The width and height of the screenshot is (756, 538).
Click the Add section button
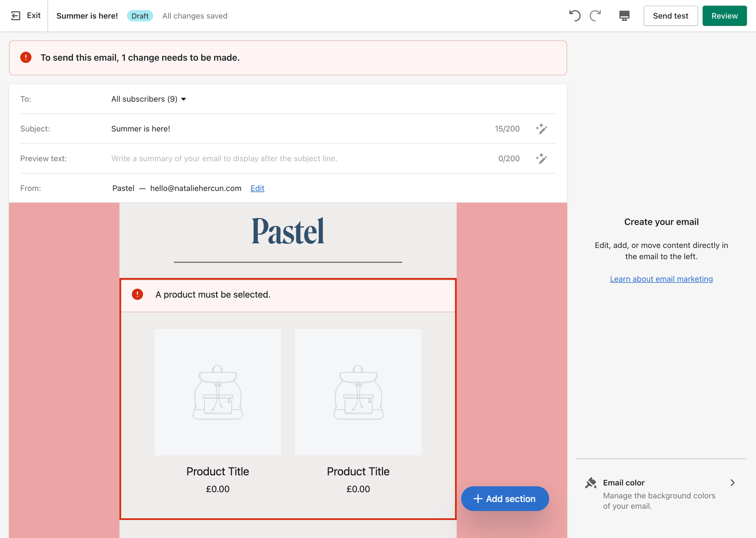tap(505, 498)
